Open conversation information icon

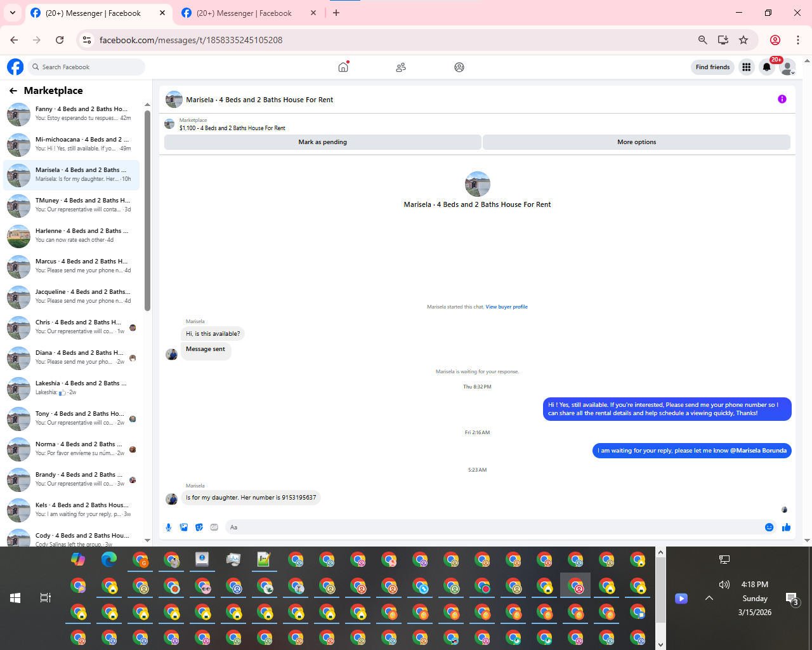[782, 99]
